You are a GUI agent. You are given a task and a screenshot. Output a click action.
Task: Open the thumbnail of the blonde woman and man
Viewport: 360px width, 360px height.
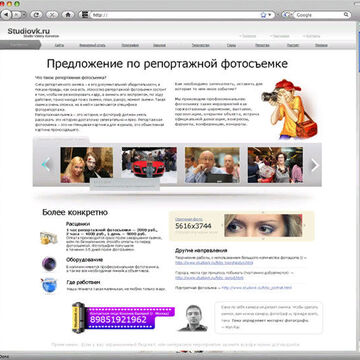coord(87,165)
